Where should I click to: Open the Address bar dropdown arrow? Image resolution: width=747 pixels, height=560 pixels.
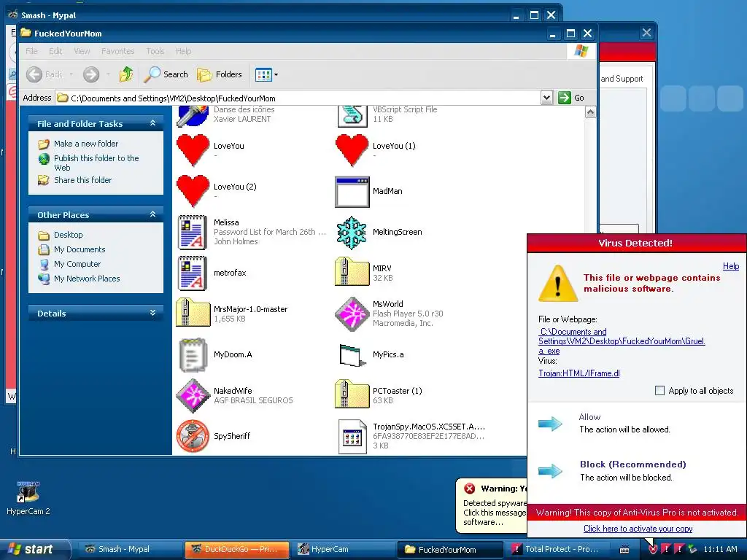click(547, 98)
